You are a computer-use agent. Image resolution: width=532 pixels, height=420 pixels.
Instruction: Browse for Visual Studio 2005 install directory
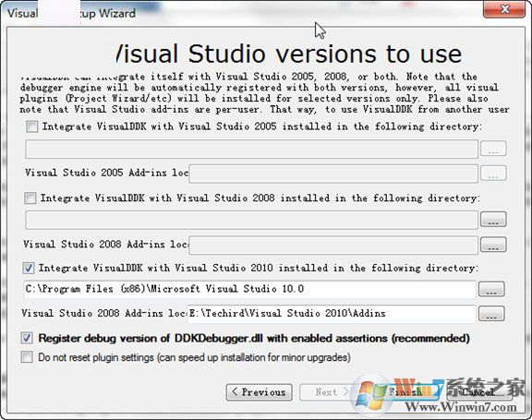point(493,149)
